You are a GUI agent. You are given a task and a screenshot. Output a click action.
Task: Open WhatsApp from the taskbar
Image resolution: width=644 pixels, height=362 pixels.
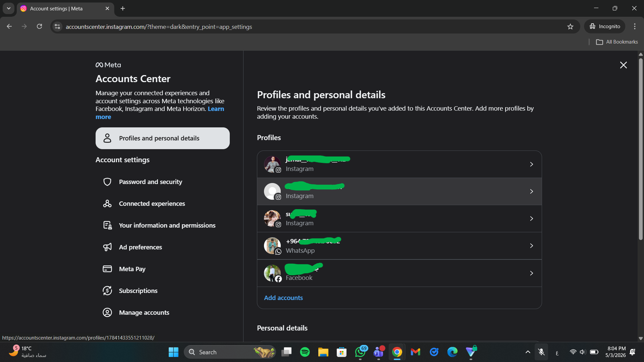tap(361, 352)
